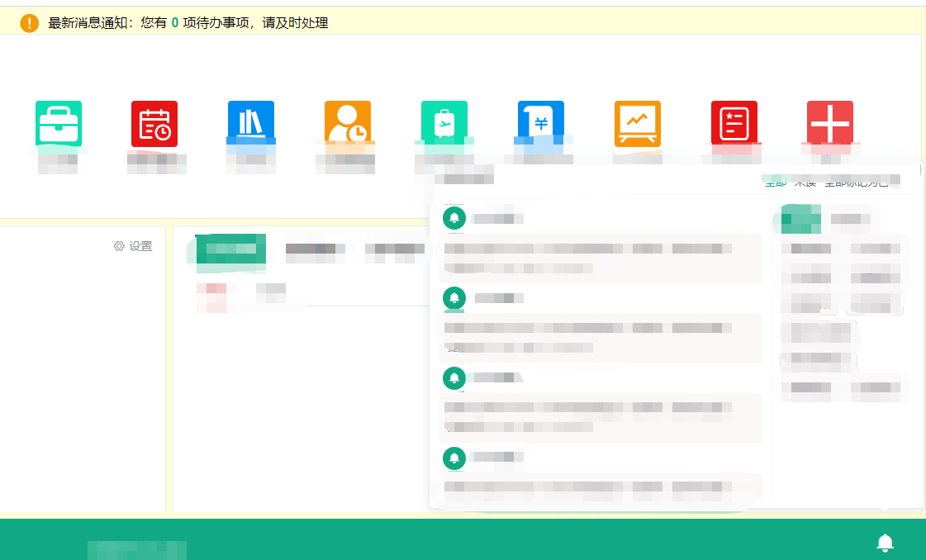
Task: Click the bottommost notification's green bell icon
Action: click(x=454, y=458)
